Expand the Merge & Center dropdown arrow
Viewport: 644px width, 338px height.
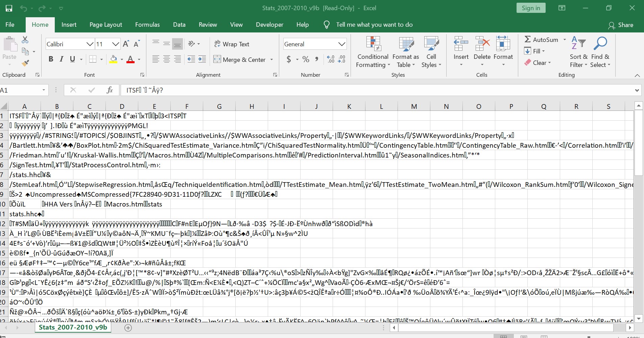[271, 60]
